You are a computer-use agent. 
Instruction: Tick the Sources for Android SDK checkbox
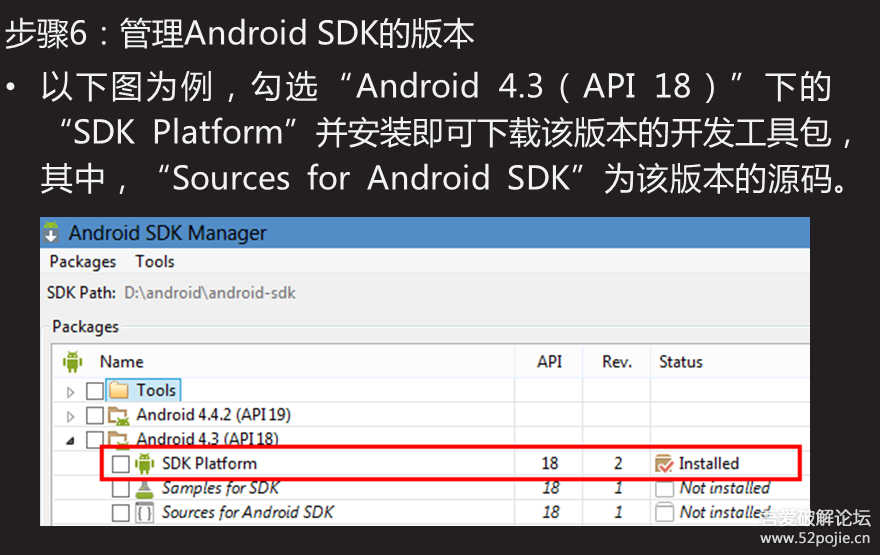click(x=121, y=513)
